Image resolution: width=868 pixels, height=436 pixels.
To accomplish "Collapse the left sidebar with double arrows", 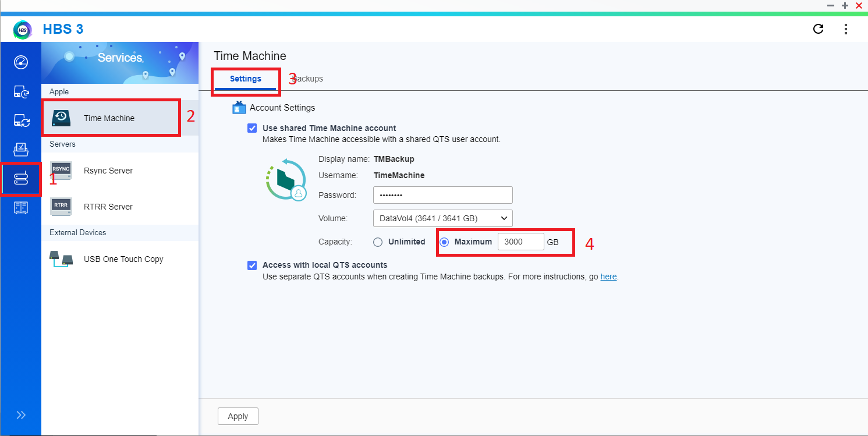I will coord(21,414).
